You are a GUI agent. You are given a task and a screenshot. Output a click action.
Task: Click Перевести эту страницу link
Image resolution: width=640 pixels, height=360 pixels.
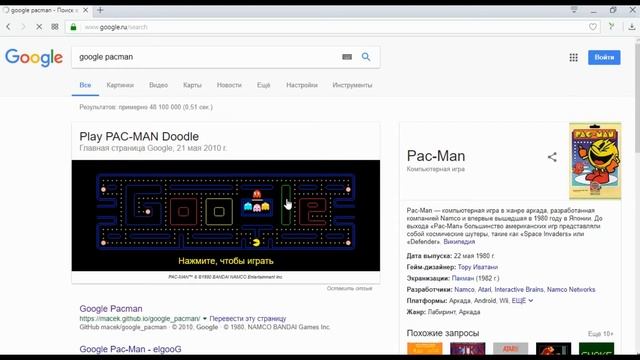click(248, 318)
